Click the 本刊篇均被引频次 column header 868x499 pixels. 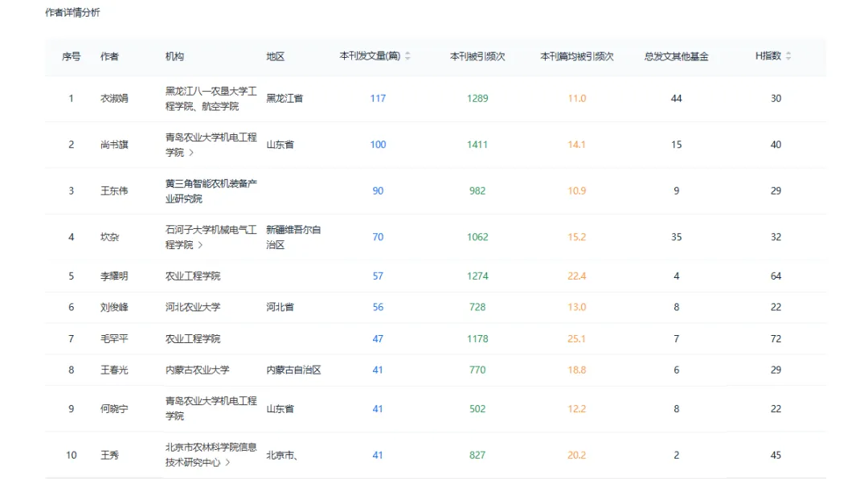coord(577,56)
